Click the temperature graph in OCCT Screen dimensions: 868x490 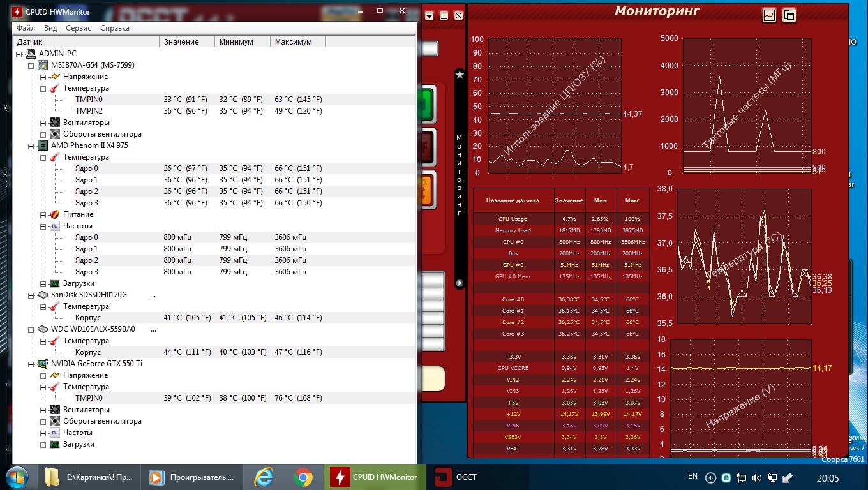click(x=744, y=256)
